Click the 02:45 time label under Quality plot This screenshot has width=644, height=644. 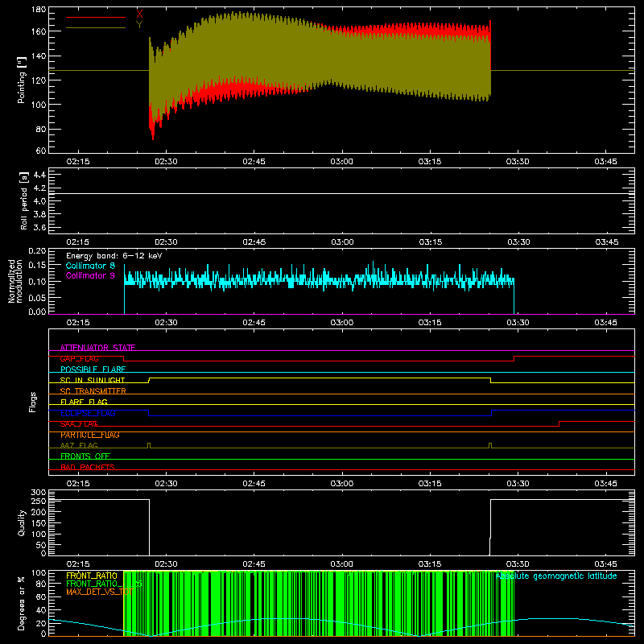254,564
